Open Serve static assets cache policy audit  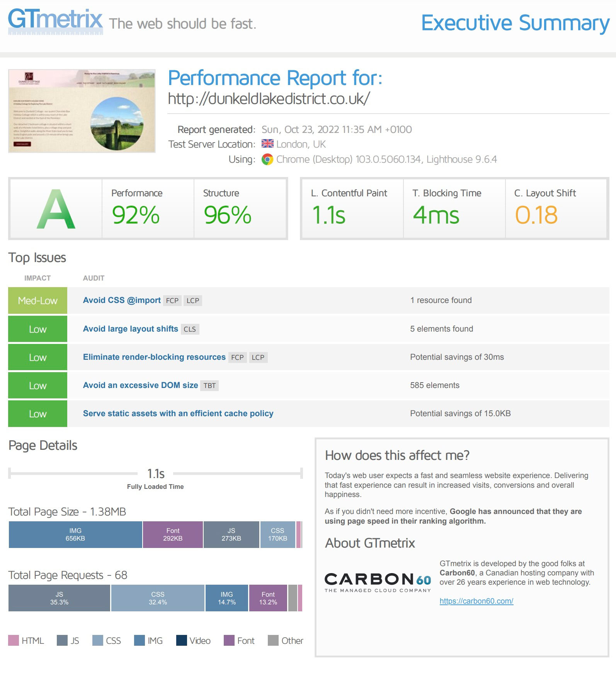pyautogui.click(x=178, y=413)
